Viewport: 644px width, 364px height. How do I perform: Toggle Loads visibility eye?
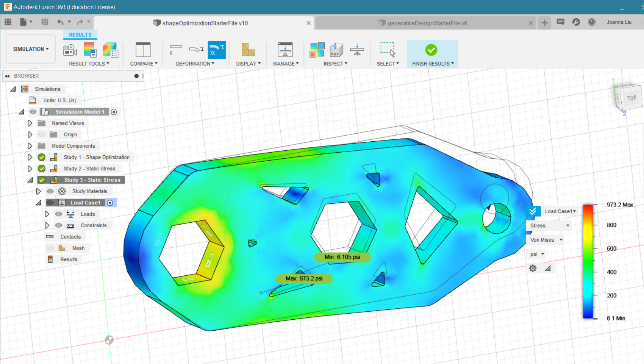(x=58, y=214)
